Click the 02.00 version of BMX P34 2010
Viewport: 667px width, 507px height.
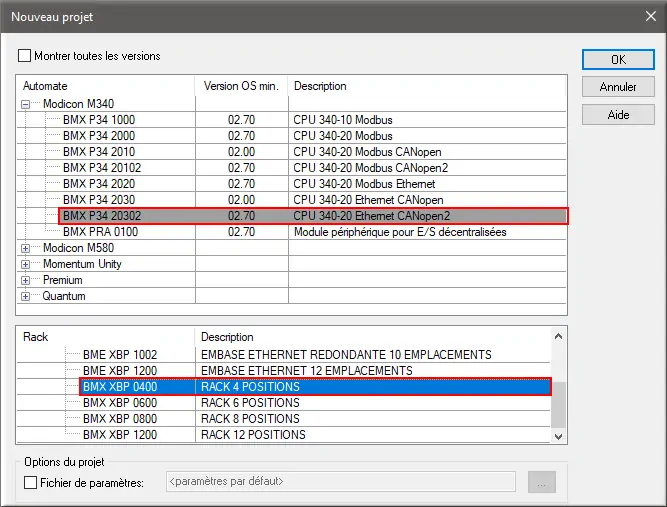pos(241,152)
